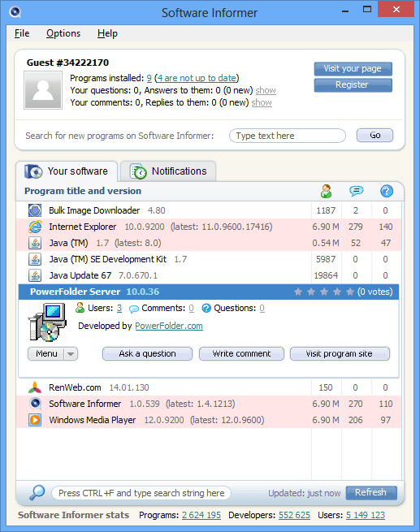Click the Java (TM) 1.7 program icon
This screenshot has width=420, height=532.
point(35,243)
